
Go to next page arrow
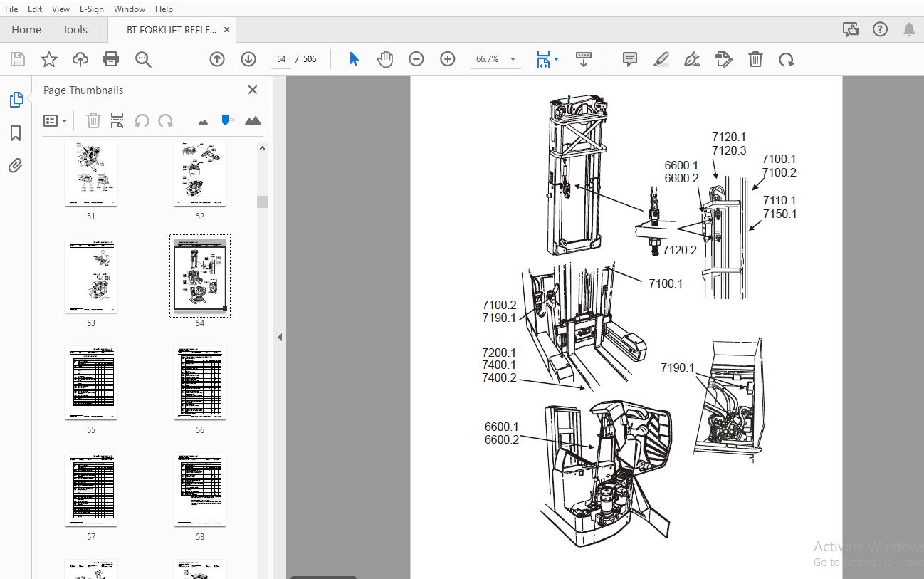(248, 59)
